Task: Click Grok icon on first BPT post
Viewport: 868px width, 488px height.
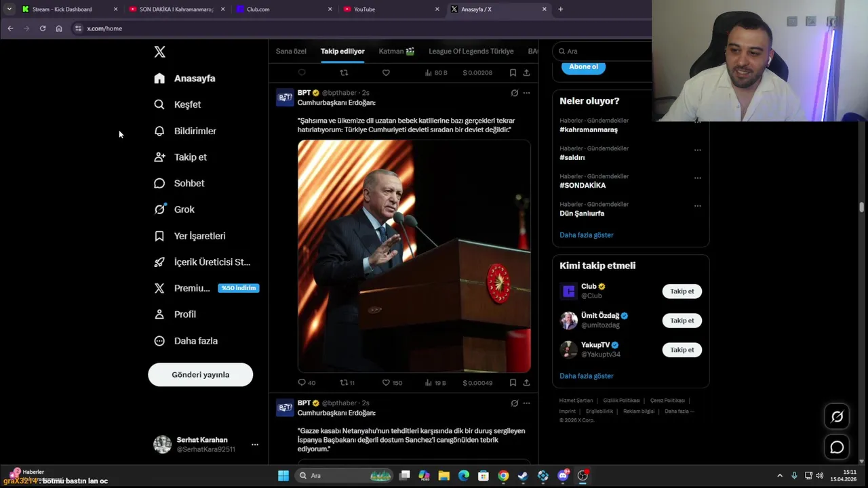Action: (x=514, y=93)
